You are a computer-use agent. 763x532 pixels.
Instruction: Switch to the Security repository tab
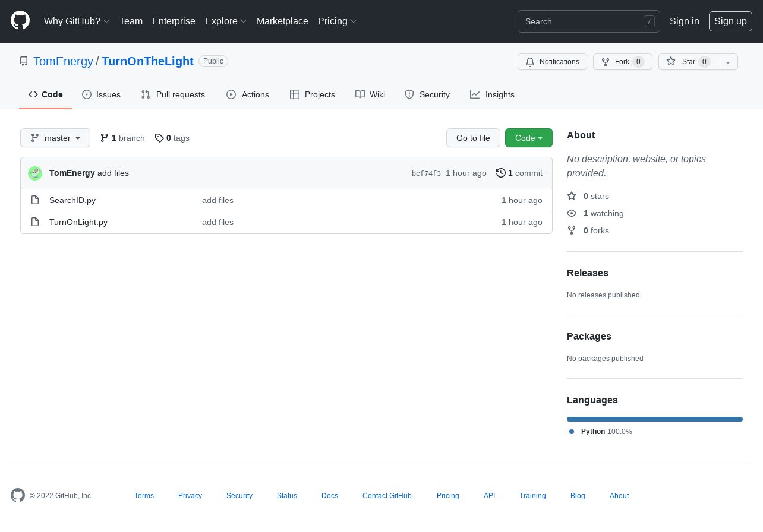pyautogui.click(x=427, y=94)
